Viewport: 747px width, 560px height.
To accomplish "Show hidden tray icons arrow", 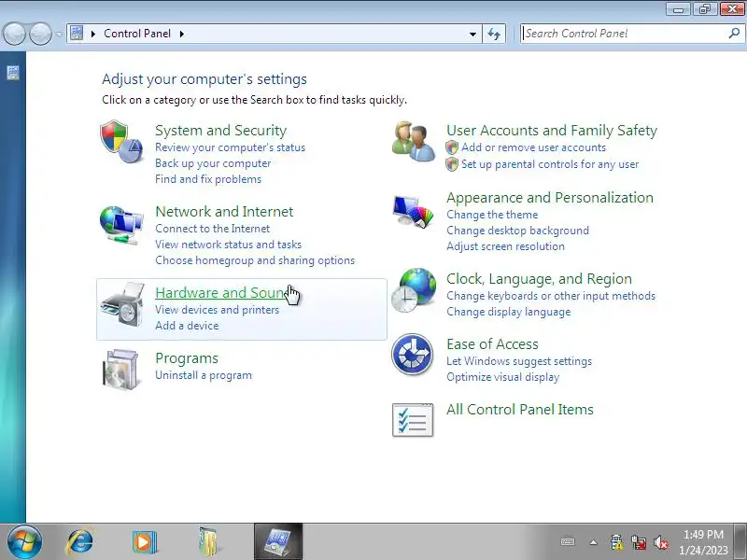I will tap(593, 542).
